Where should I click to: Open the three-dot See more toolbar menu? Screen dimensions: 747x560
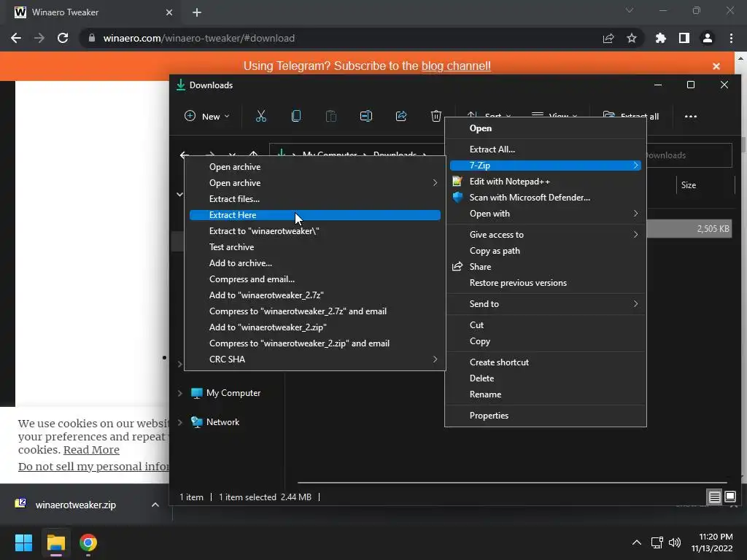(690, 116)
